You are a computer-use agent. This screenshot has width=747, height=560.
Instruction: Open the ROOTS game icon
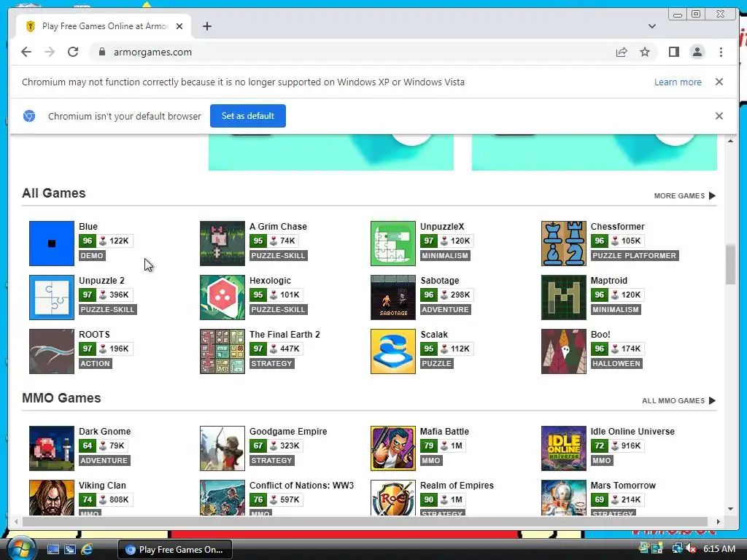52,351
